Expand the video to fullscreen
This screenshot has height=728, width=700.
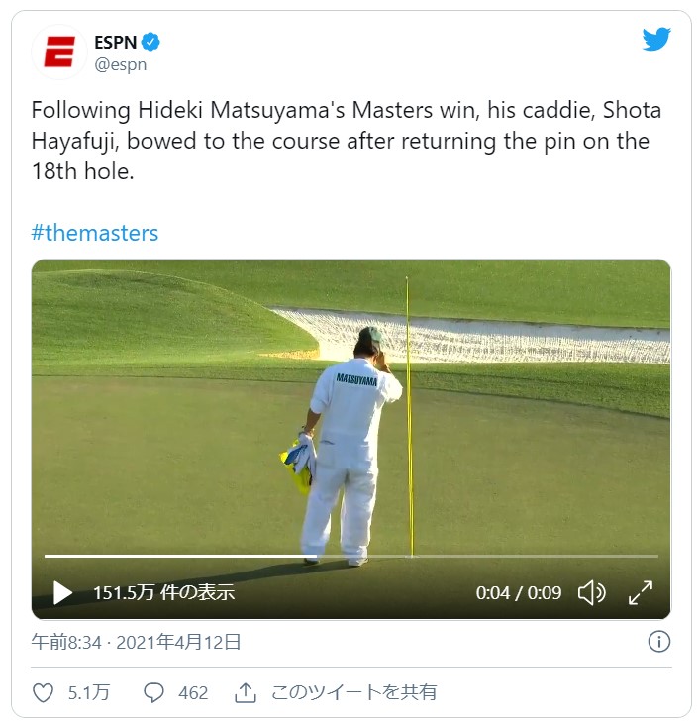point(641,593)
